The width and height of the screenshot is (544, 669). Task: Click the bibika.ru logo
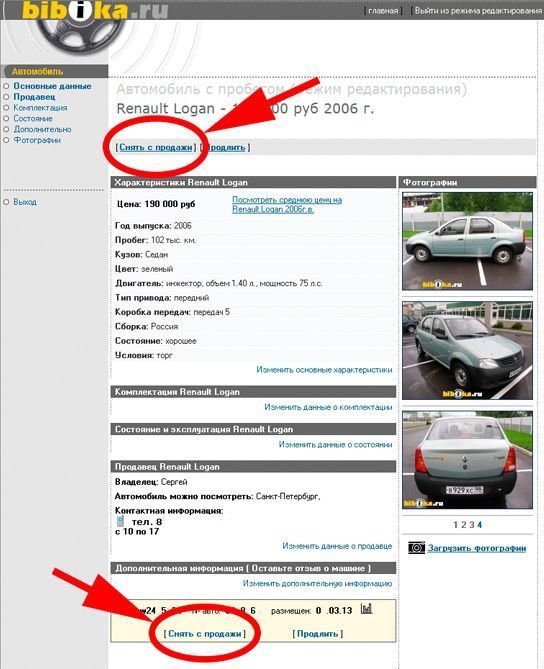pos(95,10)
